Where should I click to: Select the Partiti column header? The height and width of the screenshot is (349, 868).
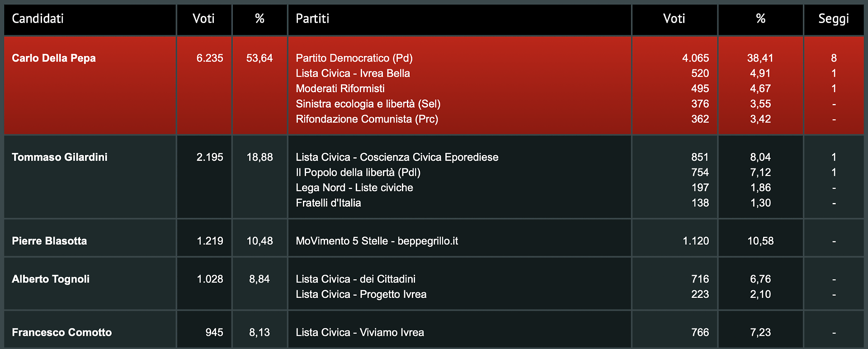(x=312, y=19)
